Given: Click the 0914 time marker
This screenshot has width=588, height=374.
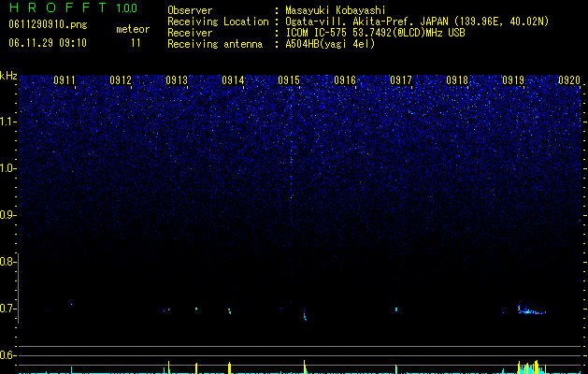Looking at the screenshot, I should click(233, 79).
